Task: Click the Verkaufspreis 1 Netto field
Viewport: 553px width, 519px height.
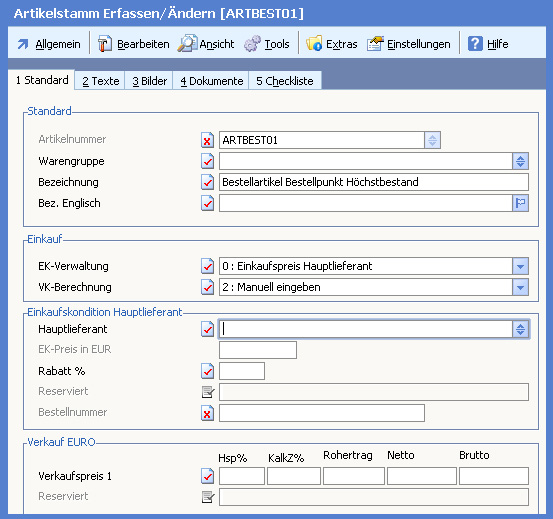Action: tap(422, 476)
